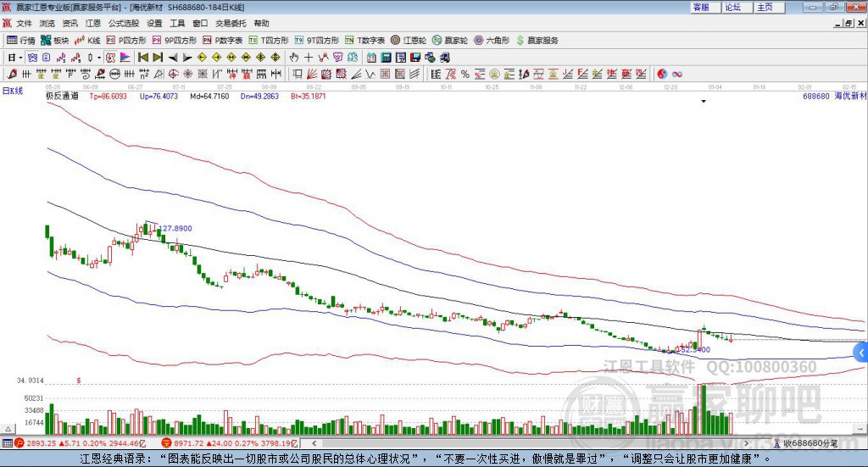Open the 工具 menu
This screenshot has height=467, width=868.
[177, 23]
